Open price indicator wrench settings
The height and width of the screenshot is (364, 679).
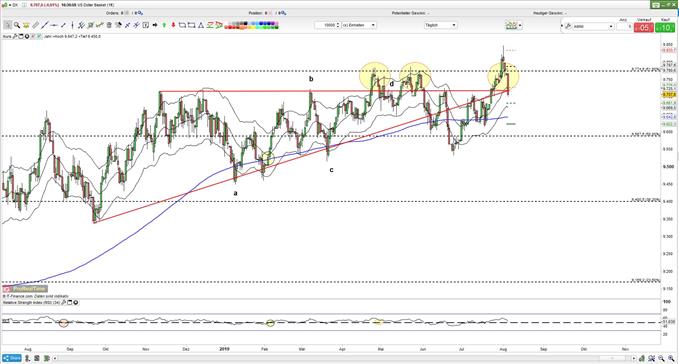click(x=15, y=36)
